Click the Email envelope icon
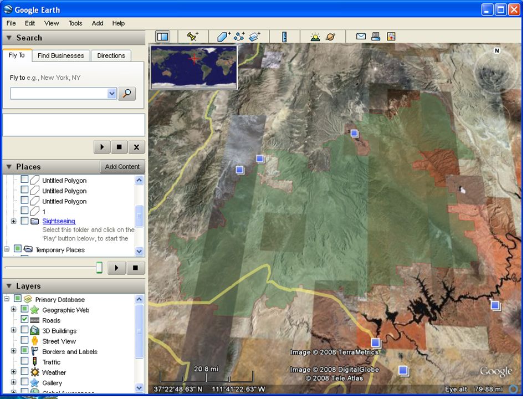 (361, 36)
